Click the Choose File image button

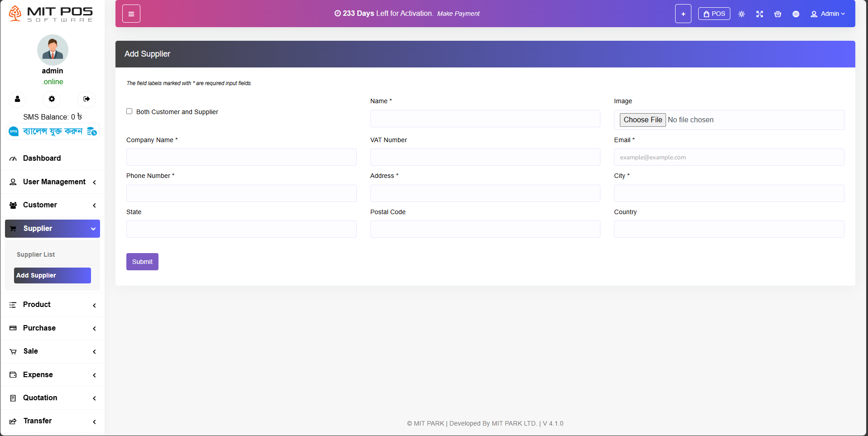click(642, 120)
